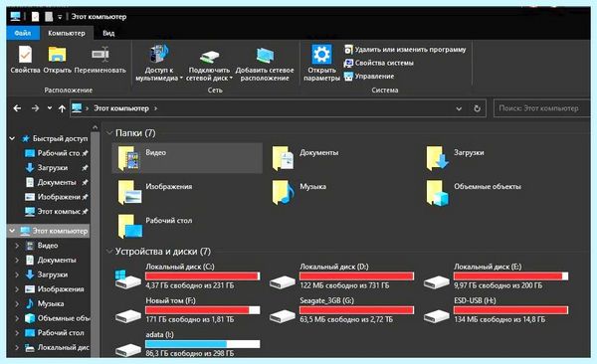Image resolution: width=597 pixels, height=364 pixels.
Task: Select the Изображения folder icon
Action: 129,192
